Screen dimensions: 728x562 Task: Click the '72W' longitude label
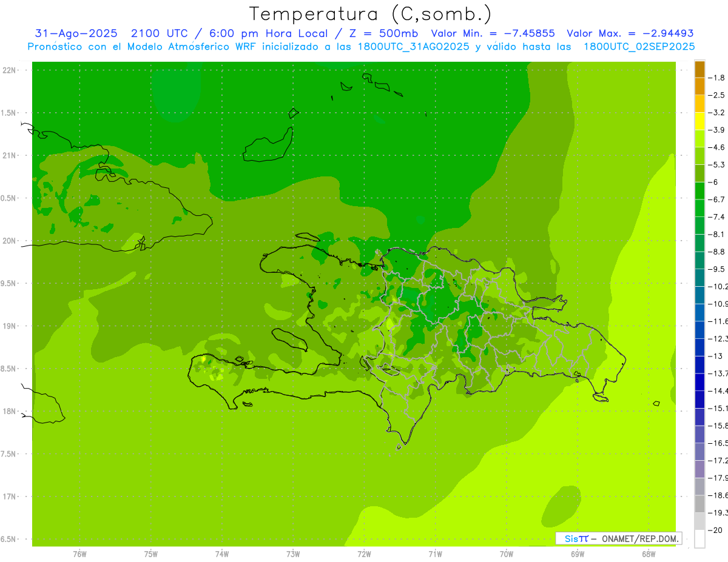tap(364, 554)
